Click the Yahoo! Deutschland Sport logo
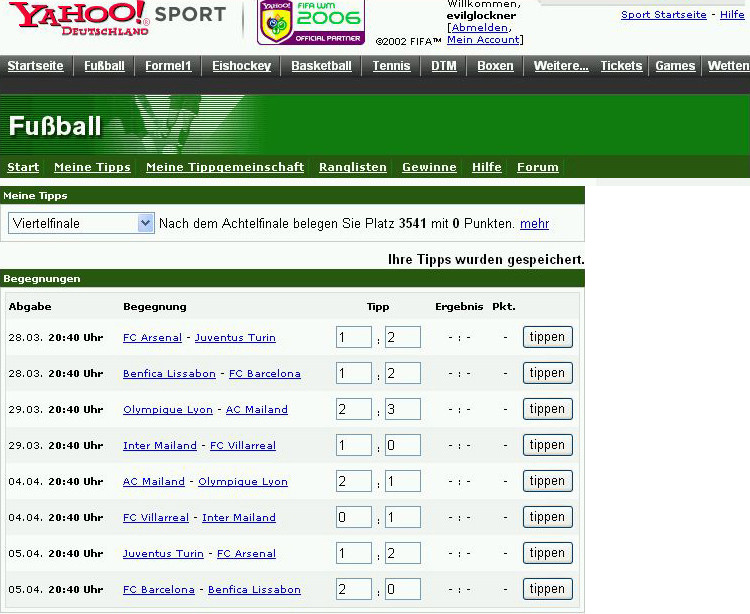750x614 pixels. [117, 19]
